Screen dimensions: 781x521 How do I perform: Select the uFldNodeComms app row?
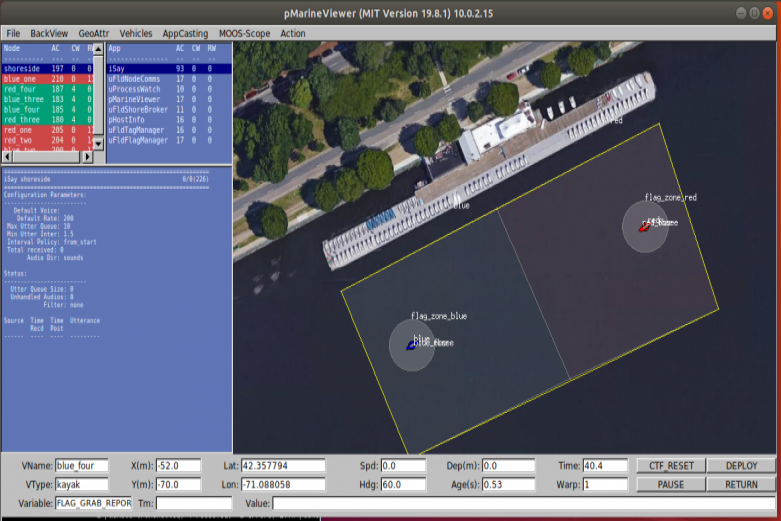pyautogui.click(x=169, y=79)
